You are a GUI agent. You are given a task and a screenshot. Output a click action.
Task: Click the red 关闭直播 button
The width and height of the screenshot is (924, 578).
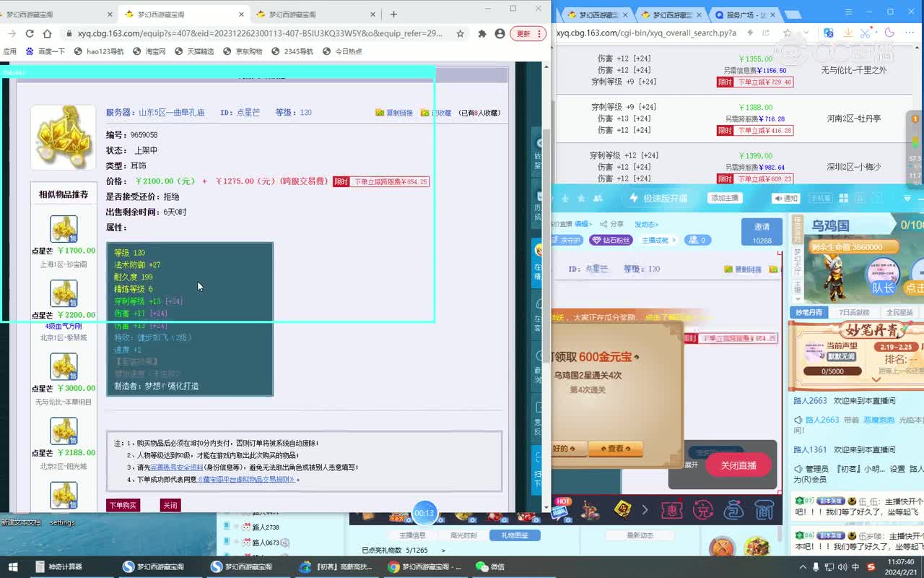pos(738,465)
